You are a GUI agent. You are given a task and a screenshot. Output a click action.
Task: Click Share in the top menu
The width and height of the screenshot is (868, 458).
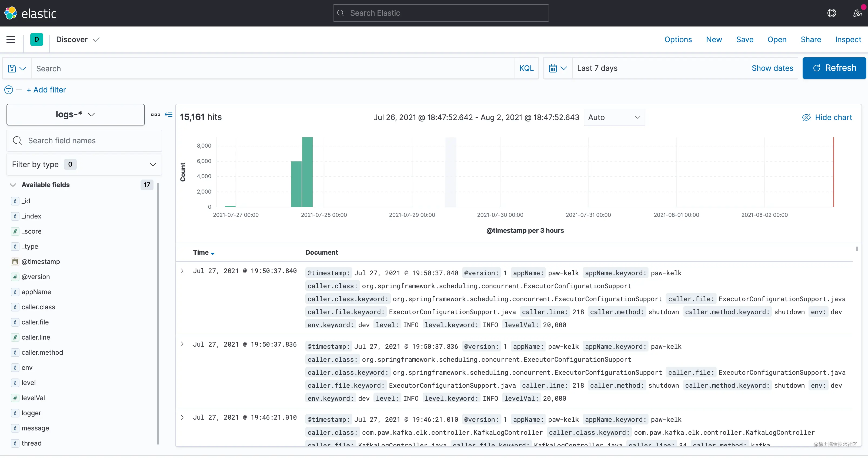pos(811,39)
